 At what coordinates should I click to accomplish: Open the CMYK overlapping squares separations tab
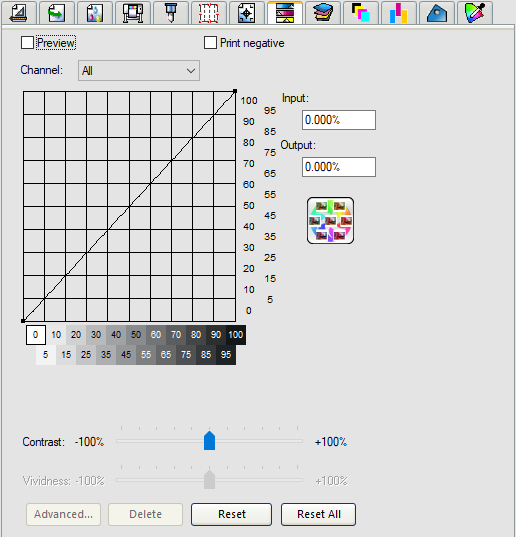pos(361,13)
